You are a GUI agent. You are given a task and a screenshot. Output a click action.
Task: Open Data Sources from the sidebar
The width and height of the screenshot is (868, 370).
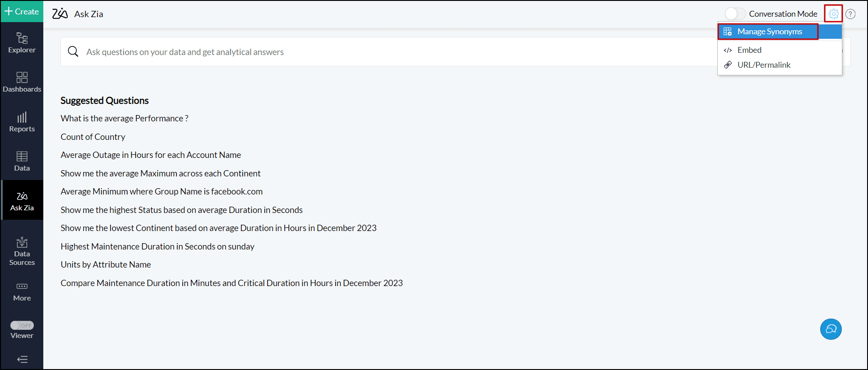point(22,251)
